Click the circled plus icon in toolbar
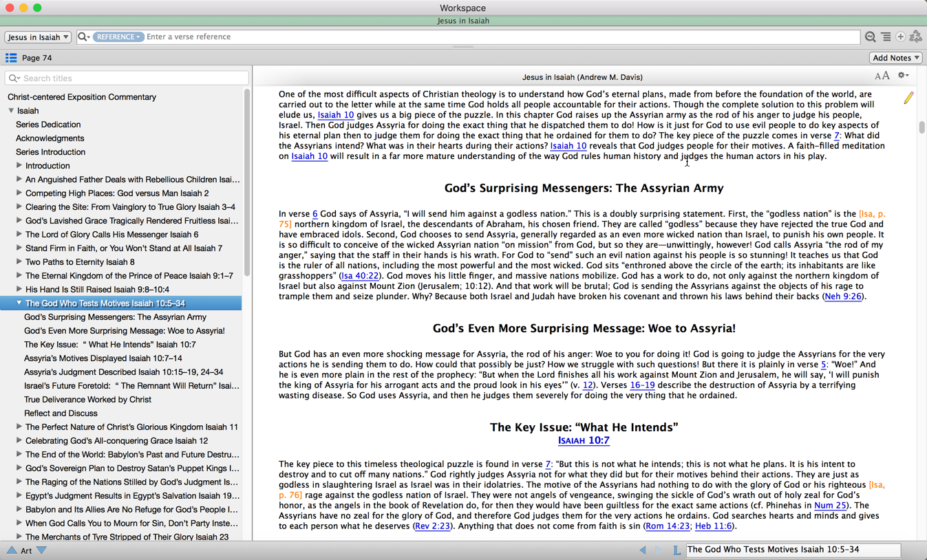Screen dimensions: 927x560 coord(900,37)
